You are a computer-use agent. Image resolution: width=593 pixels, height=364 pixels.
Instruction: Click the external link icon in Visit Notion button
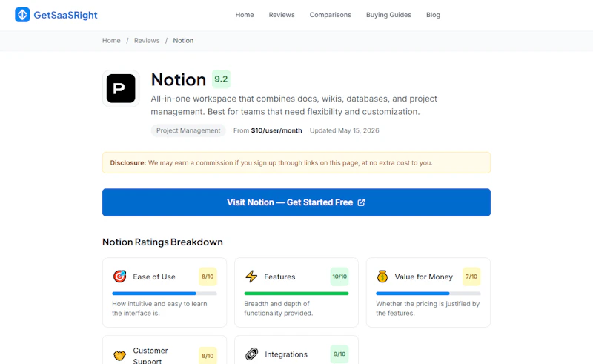(x=362, y=202)
